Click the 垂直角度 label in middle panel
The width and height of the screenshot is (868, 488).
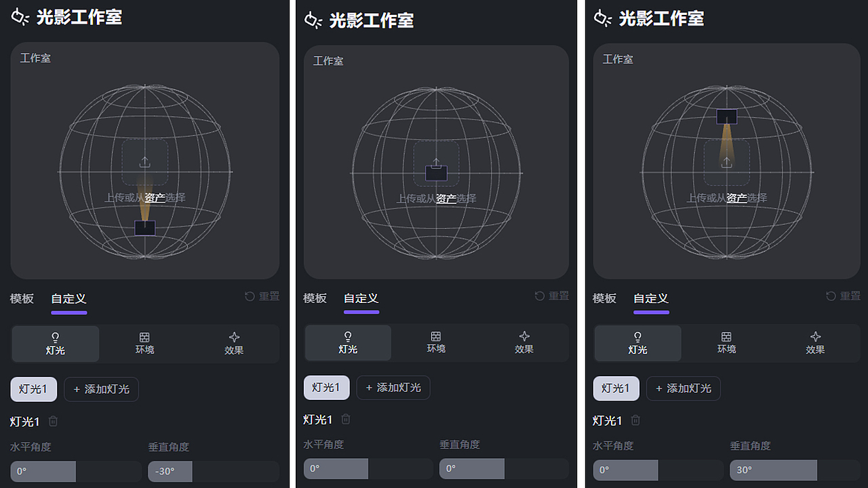coord(460,445)
